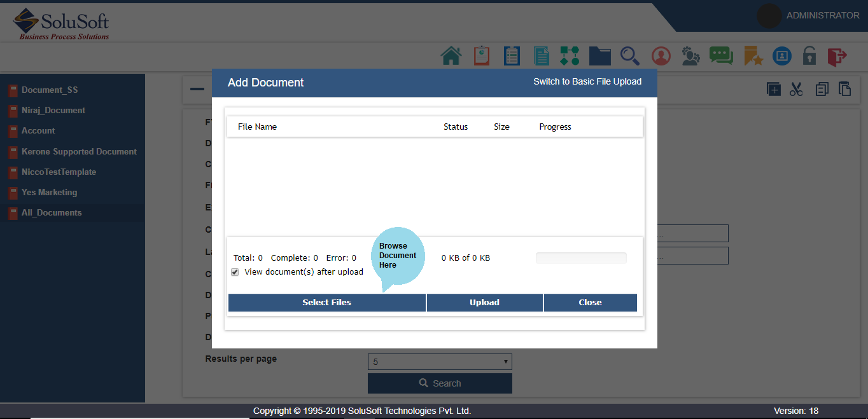This screenshot has width=868, height=419.
Task: Open the Results per page dropdown
Action: point(440,362)
